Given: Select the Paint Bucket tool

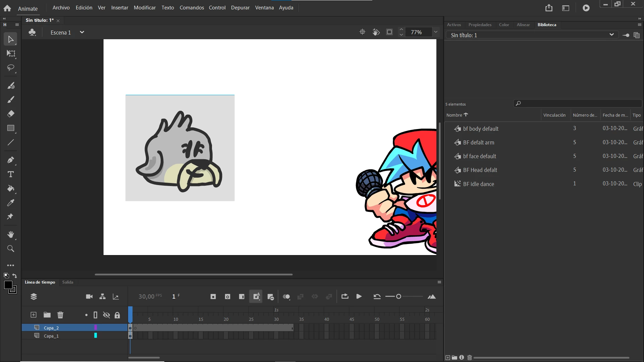Looking at the screenshot, I should pos(11,188).
